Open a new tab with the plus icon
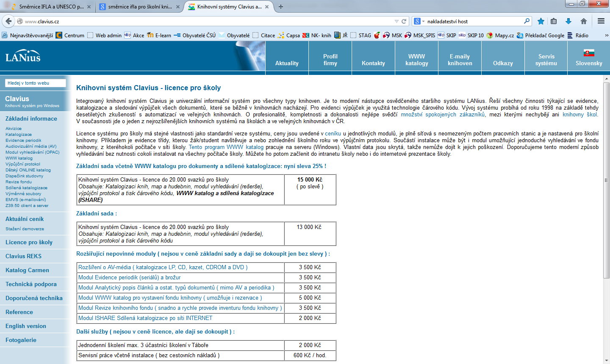Viewport: 610px width, 364px height. (x=281, y=7)
